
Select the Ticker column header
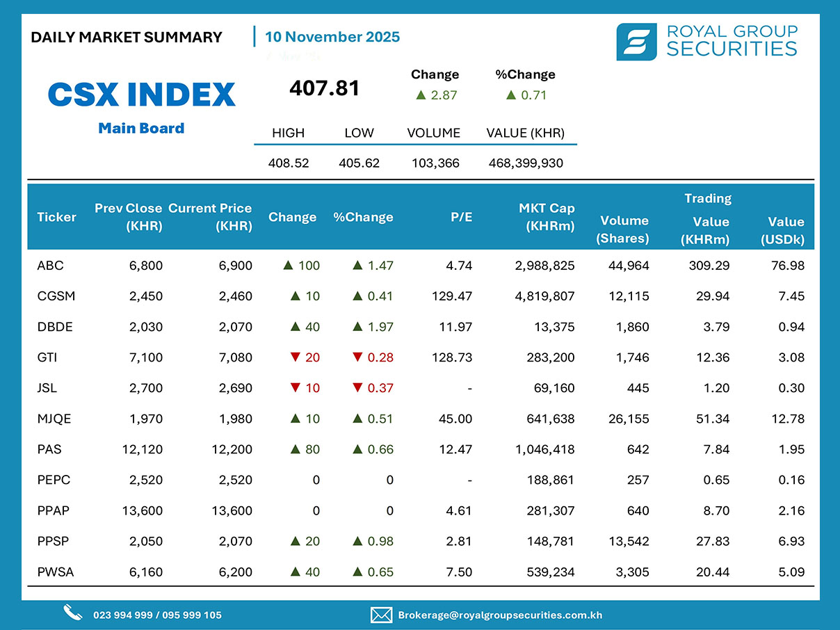point(56,217)
